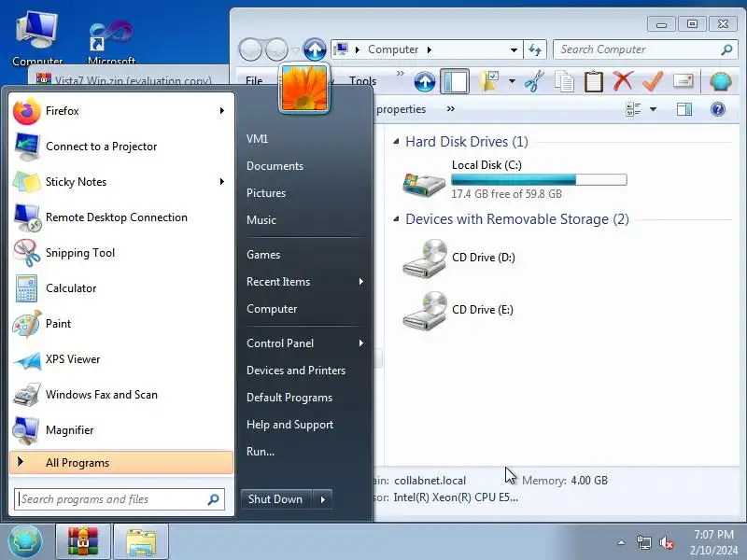
Task: Select CD Drive (E:)
Action: point(458,310)
